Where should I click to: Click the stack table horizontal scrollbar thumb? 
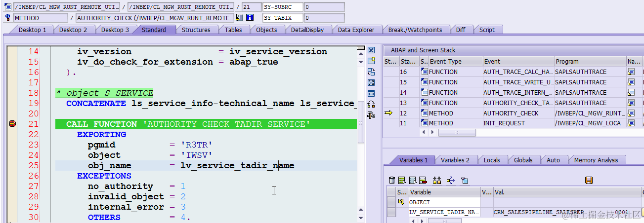click(457, 133)
